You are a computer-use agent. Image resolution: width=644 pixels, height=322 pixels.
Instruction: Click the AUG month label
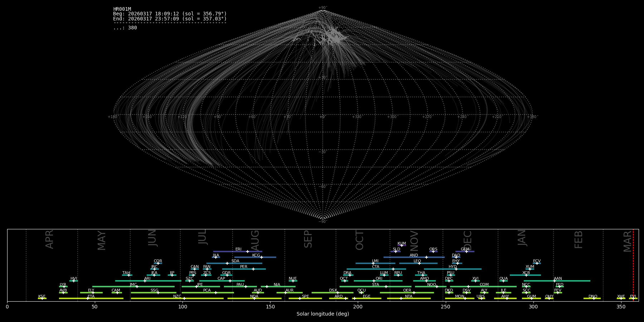(x=255, y=240)
